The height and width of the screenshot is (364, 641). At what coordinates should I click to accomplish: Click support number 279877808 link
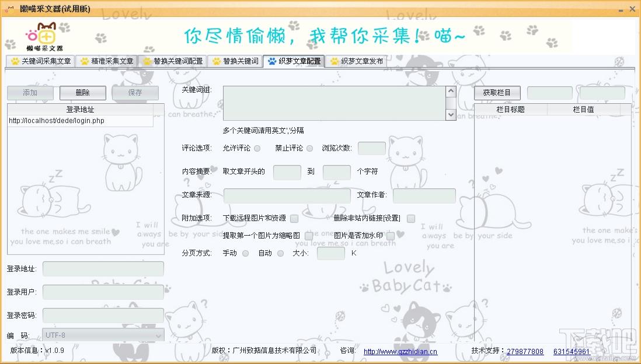point(525,351)
